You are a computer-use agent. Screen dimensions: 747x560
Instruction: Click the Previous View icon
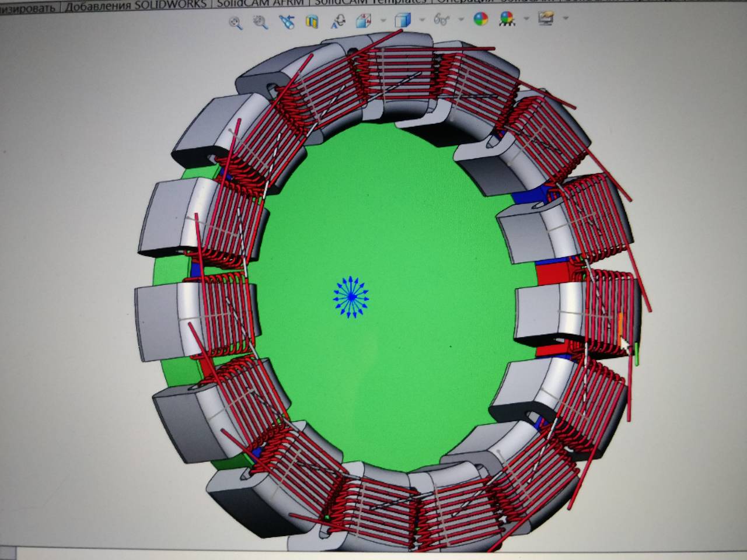click(287, 22)
